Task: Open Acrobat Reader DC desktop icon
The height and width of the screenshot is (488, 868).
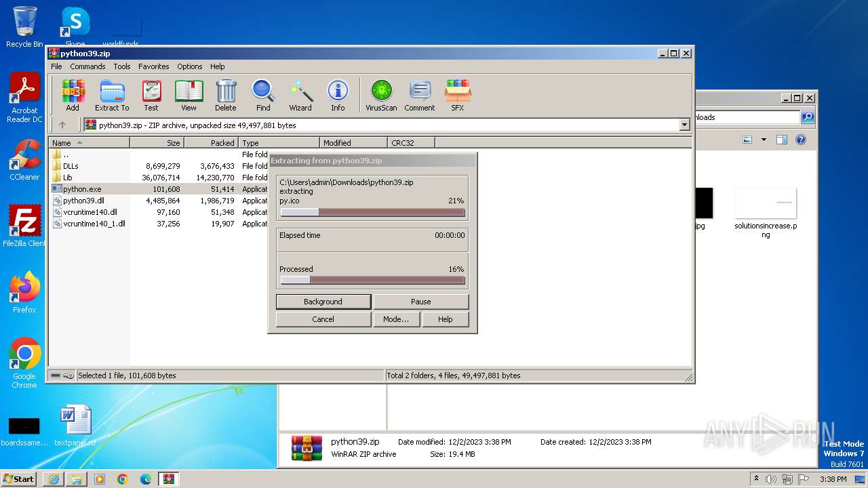Action: 24,98
